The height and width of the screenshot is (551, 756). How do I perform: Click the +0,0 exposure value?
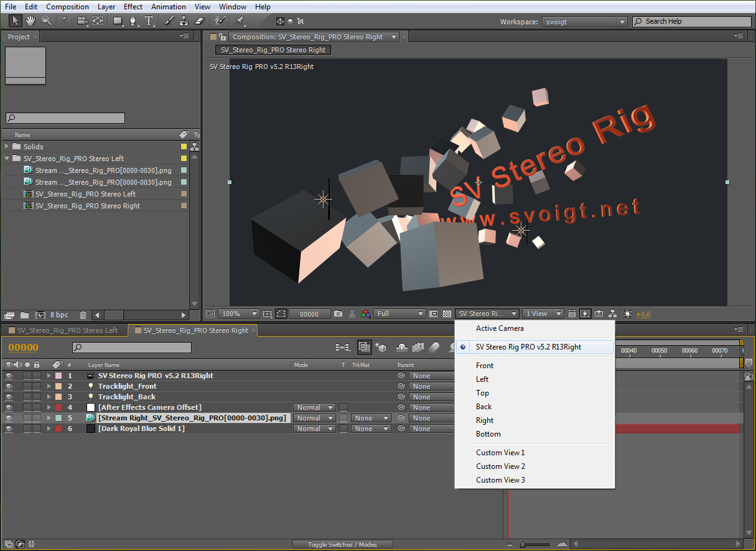point(643,315)
